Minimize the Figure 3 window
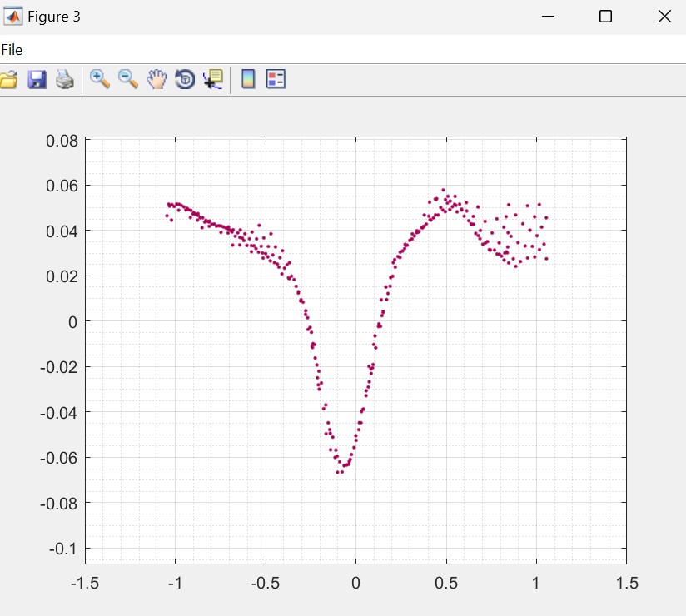The image size is (686, 616). pos(548,17)
